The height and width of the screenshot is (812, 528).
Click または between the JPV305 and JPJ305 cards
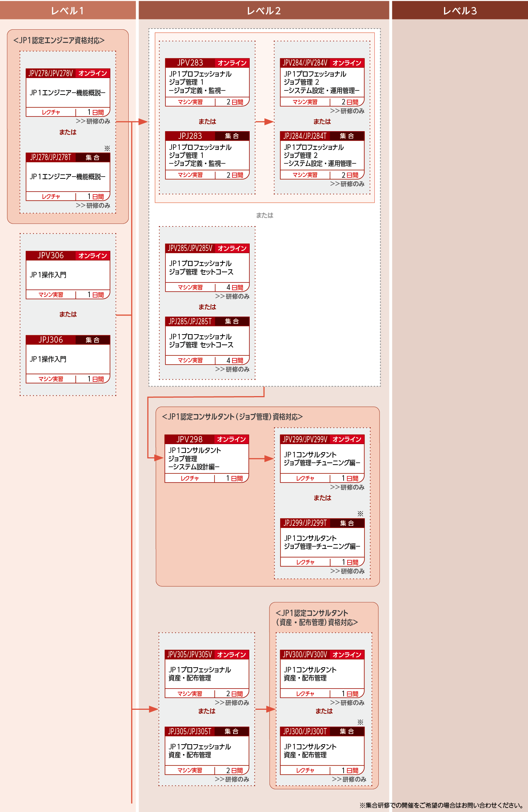tap(207, 711)
